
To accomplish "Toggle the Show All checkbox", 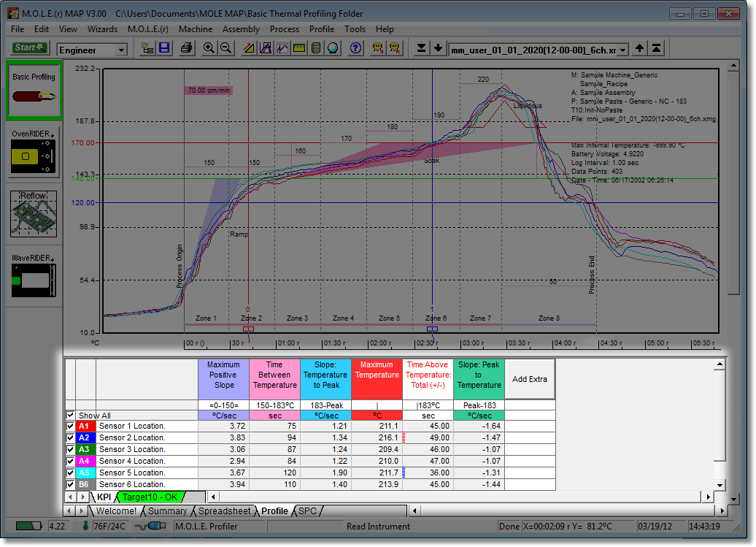I will (70, 415).
